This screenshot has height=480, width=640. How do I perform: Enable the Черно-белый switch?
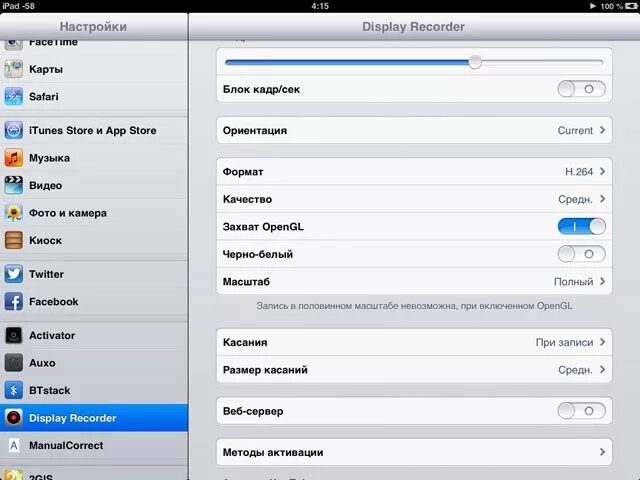[x=581, y=254]
